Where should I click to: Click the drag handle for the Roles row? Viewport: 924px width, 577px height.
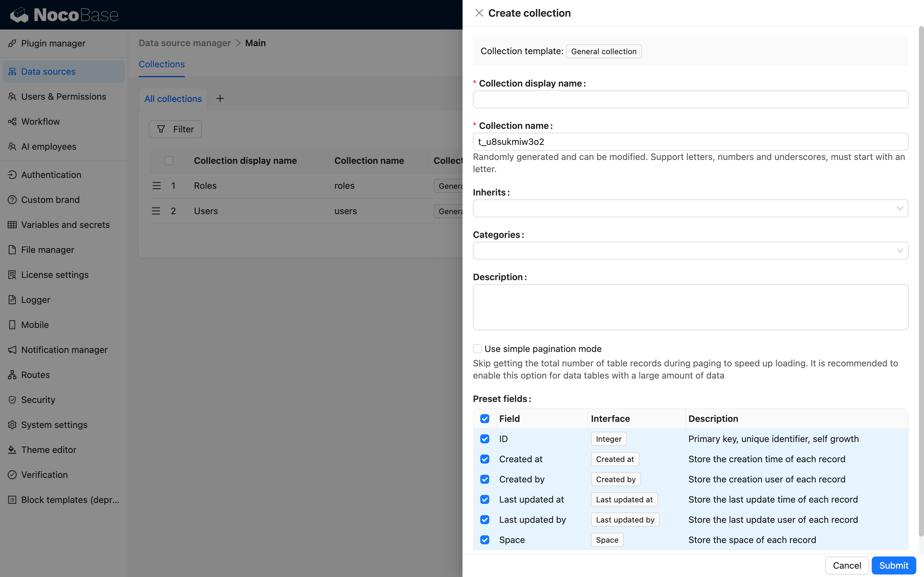(x=156, y=186)
